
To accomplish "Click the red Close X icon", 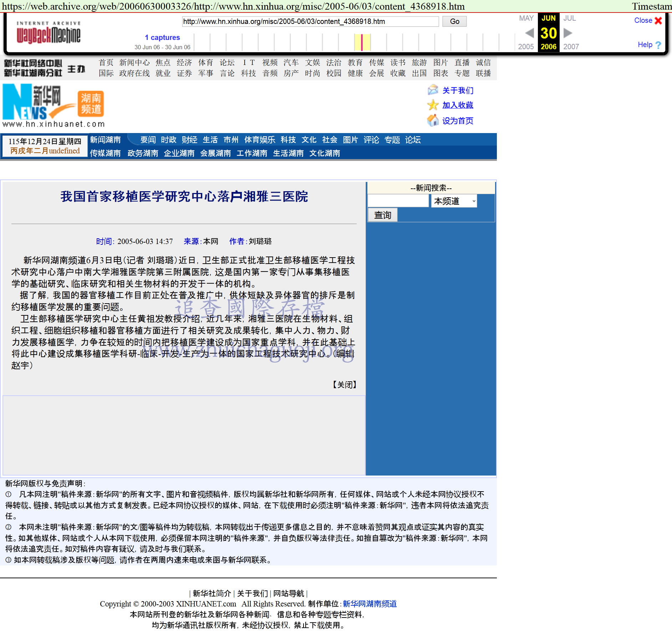I will (658, 21).
